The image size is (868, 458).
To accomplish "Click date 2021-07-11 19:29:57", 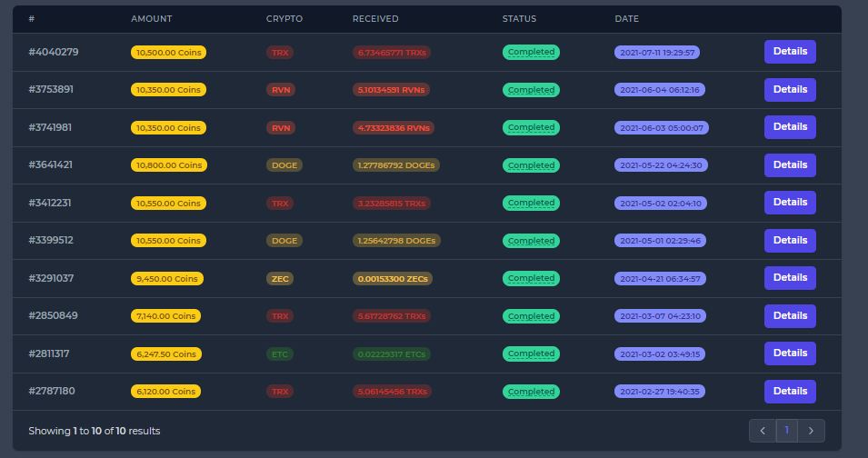I will 657,53.
